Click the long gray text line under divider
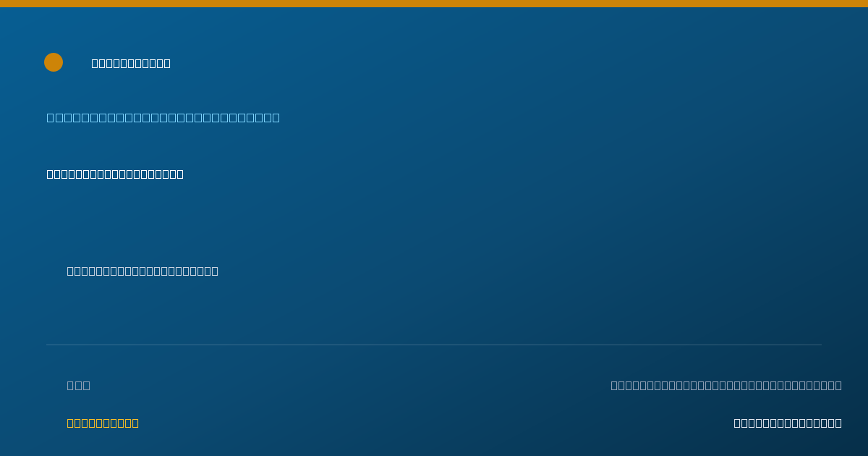This screenshot has height=456, width=868. point(726,385)
